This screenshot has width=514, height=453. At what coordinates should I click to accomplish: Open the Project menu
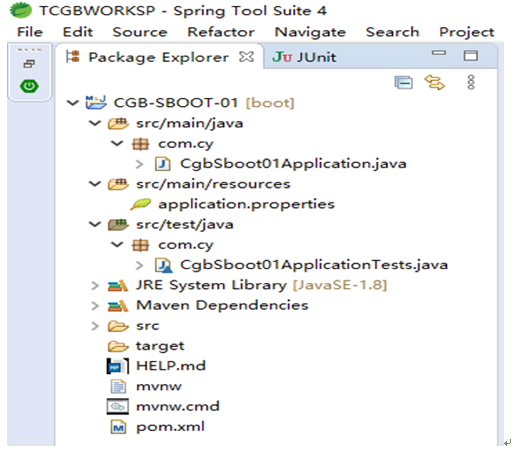click(466, 33)
